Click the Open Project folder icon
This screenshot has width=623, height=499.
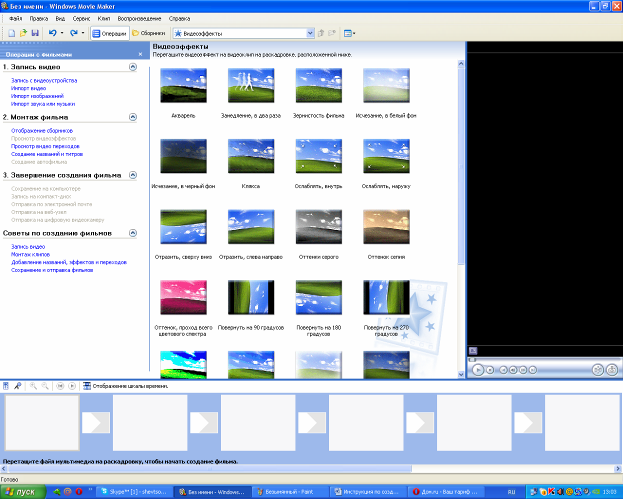pos(23,33)
